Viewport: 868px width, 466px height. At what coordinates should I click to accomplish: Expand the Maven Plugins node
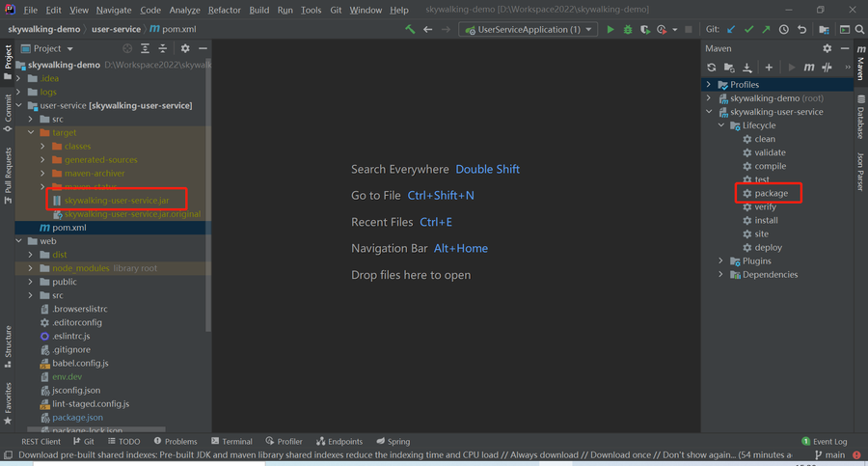[720, 261]
